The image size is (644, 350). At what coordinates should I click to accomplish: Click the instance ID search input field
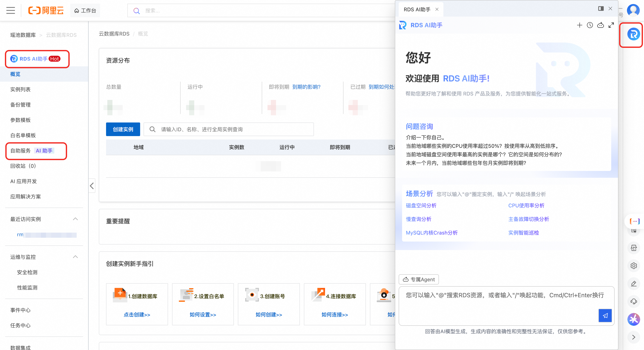[229, 129]
